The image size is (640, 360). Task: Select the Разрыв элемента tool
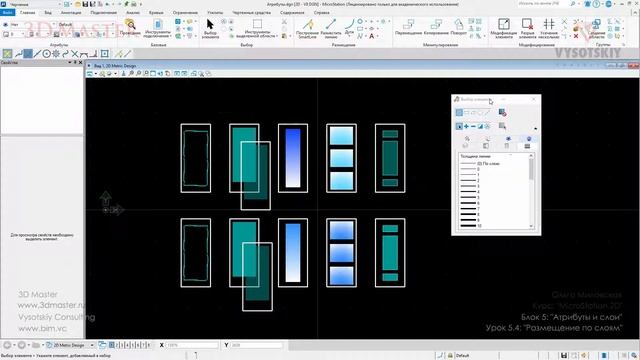[x=527, y=28]
